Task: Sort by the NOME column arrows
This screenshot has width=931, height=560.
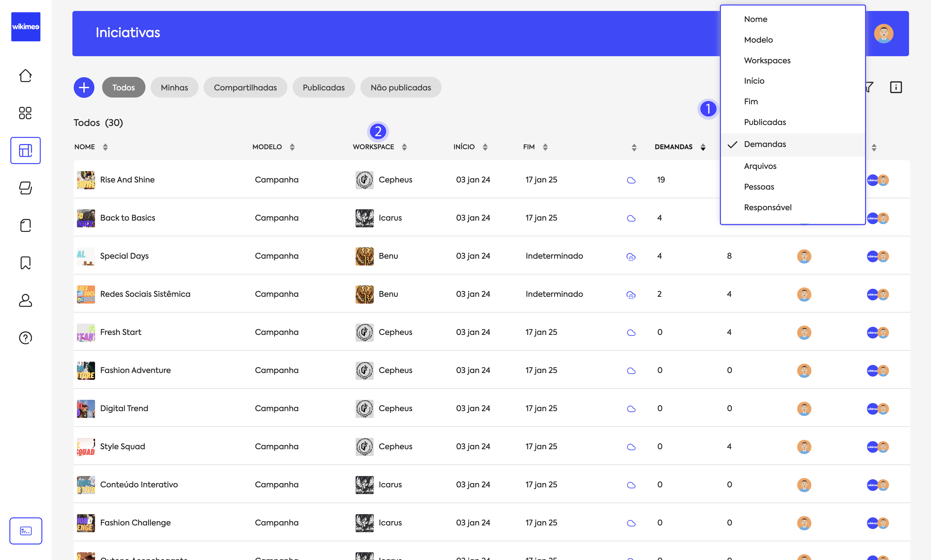Action: tap(105, 147)
